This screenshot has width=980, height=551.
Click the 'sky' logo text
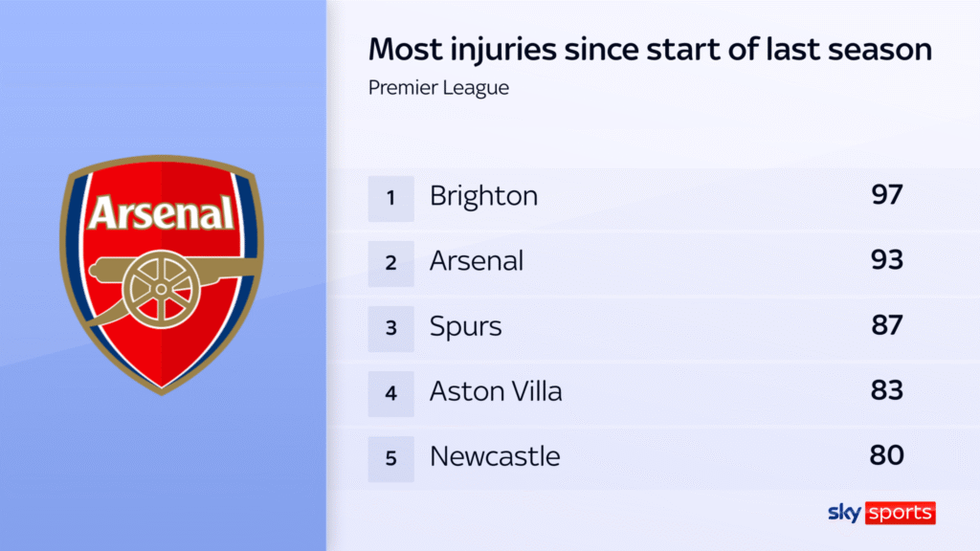(844, 513)
